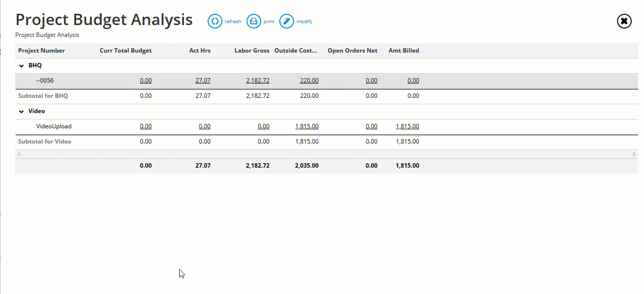Click the Act Hrs column header

click(x=200, y=51)
